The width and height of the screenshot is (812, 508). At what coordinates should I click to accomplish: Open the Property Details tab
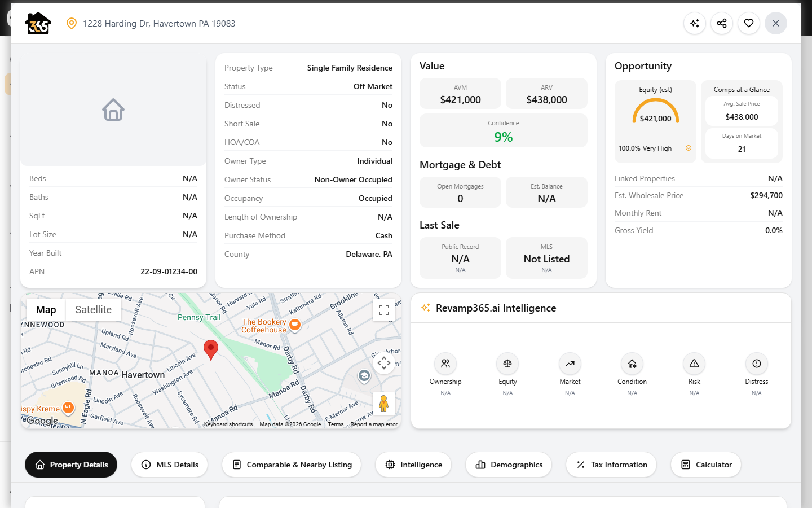click(71, 465)
